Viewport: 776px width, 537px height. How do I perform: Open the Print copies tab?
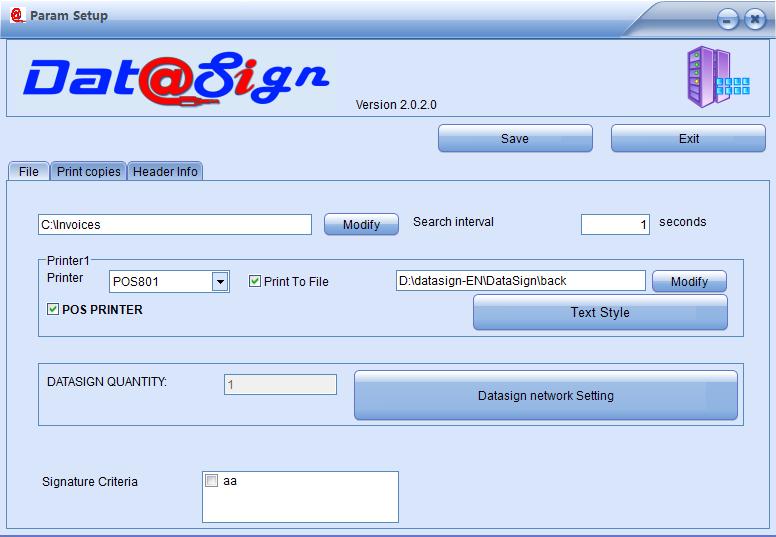89,171
